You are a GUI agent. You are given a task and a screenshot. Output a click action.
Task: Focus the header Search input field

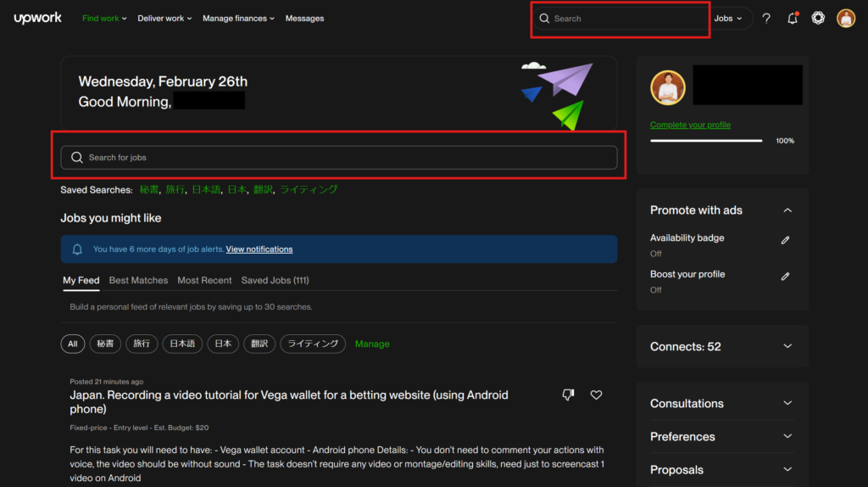click(620, 19)
